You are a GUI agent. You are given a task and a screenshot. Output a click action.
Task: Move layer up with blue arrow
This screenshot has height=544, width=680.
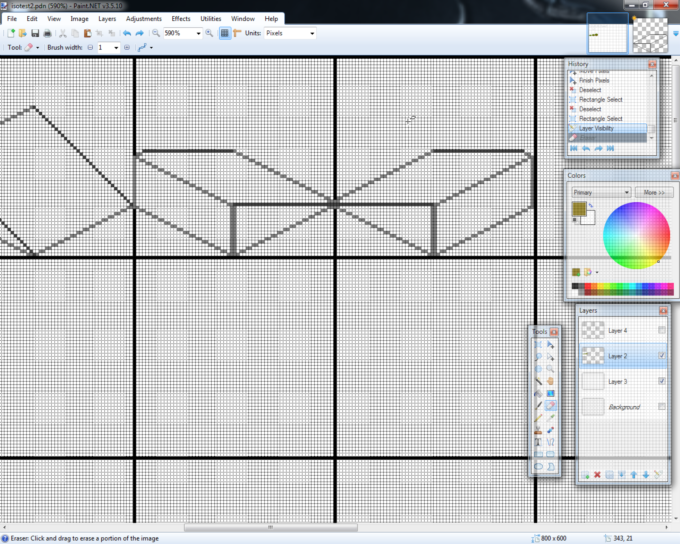634,475
